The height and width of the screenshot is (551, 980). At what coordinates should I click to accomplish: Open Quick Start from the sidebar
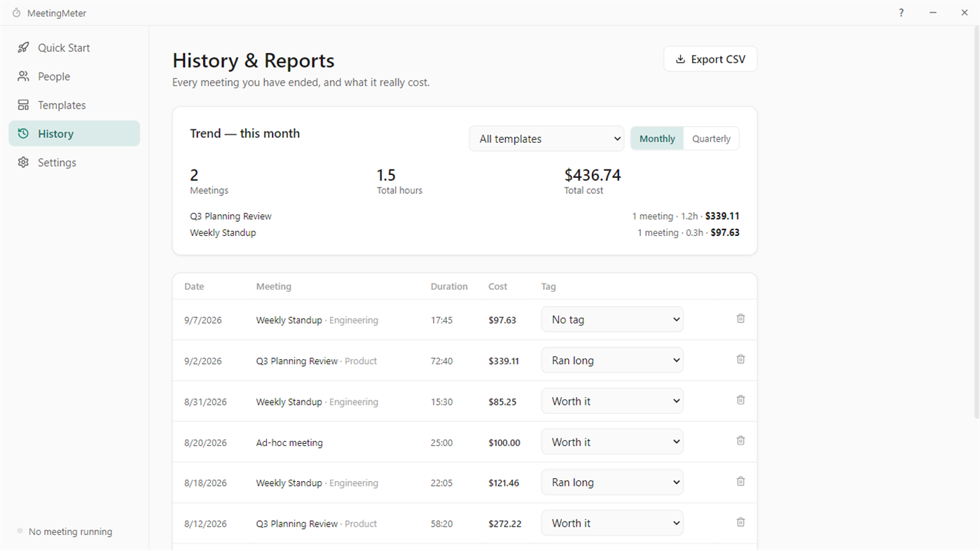(74, 48)
